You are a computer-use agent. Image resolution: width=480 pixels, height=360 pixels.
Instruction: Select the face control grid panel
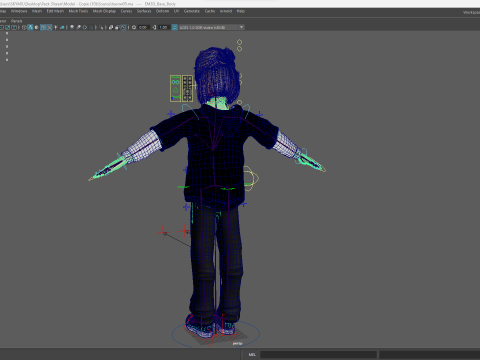click(187, 88)
